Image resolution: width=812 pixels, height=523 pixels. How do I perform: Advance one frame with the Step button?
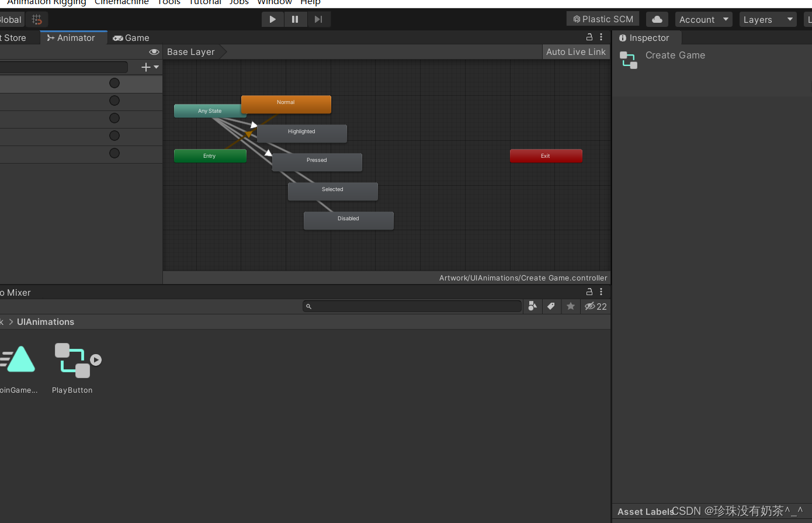318,19
